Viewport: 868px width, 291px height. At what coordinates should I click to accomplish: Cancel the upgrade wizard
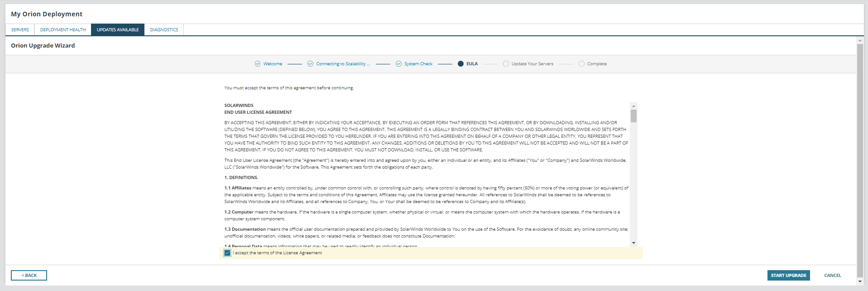pyautogui.click(x=832, y=276)
